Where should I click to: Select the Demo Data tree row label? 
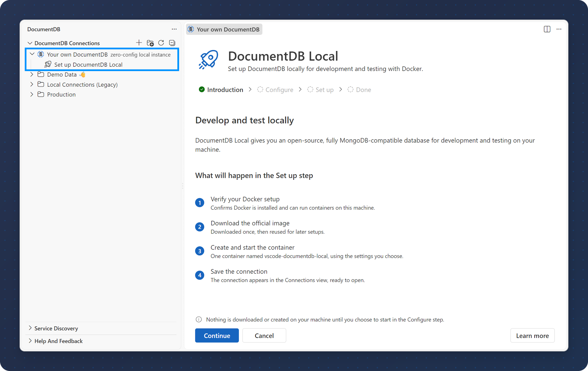click(62, 74)
